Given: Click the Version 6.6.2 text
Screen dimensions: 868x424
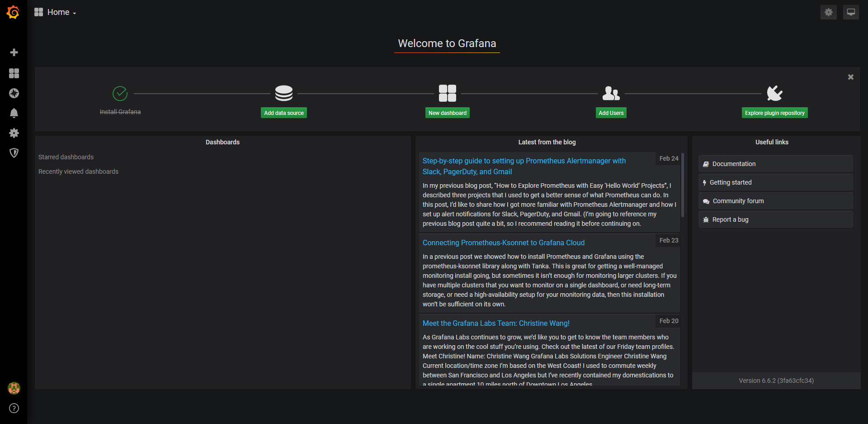Looking at the screenshot, I should point(776,381).
